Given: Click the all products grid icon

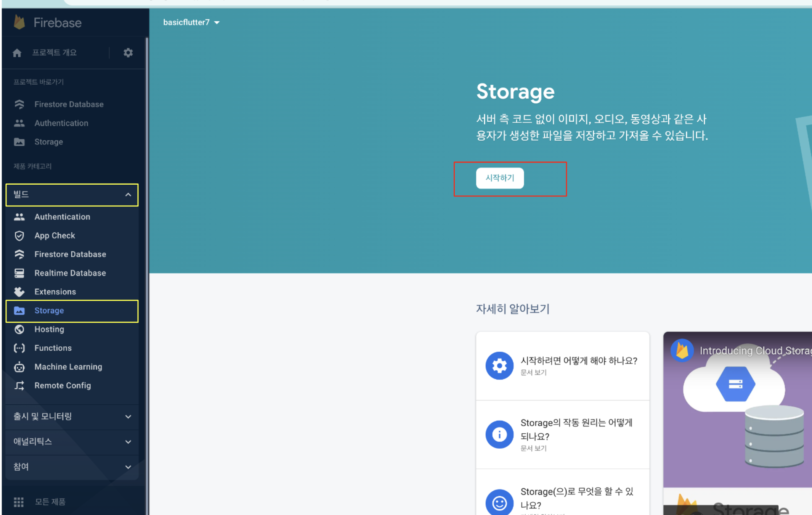Looking at the screenshot, I should pos(19,502).
